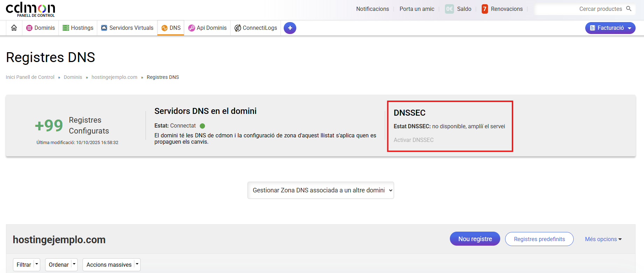Follow the hostingejemplo.com breadcrumb link
The image size is (644, 273).
114,77
